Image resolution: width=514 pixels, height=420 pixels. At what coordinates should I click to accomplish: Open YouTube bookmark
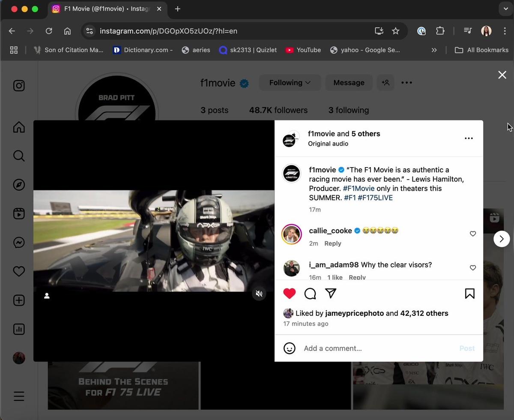[303, 50]
